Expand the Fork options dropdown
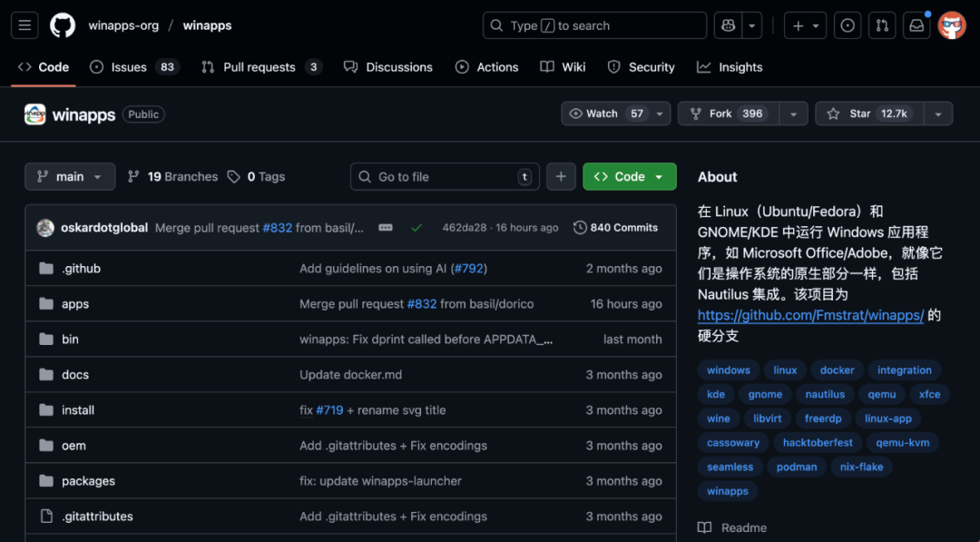980x542 pixels. (x=793, y=113)
